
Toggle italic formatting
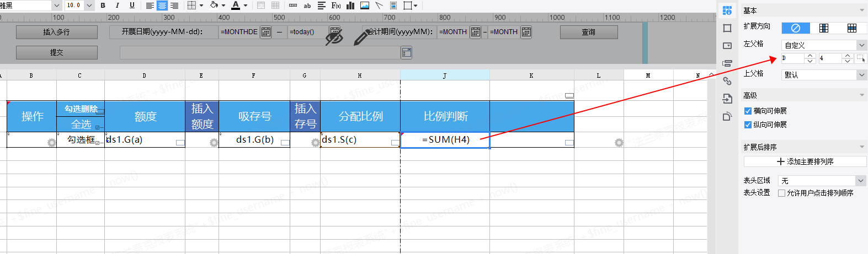(x=117, y=6)
